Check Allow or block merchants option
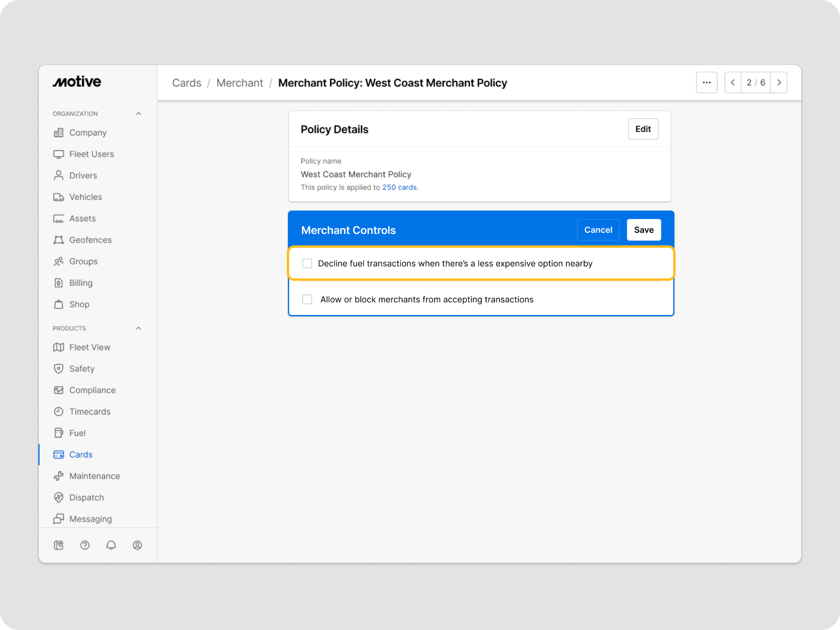 click(307, 299)
